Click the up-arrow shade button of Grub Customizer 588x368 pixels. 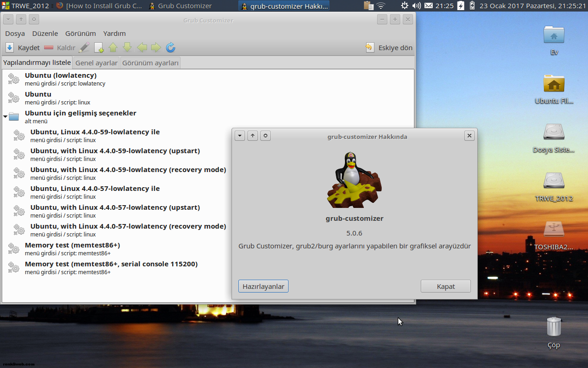(x=21, y=19)
